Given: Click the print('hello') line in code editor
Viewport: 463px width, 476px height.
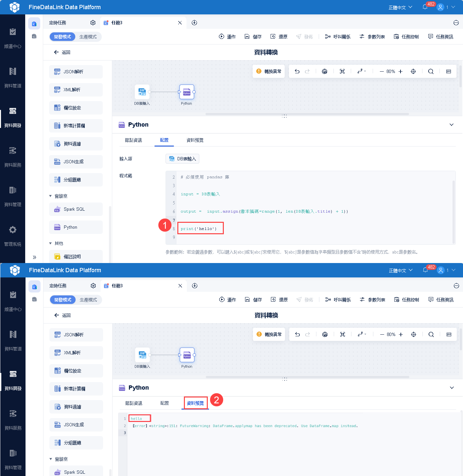Looking at the screenshot, I should [x=199, y=229].
